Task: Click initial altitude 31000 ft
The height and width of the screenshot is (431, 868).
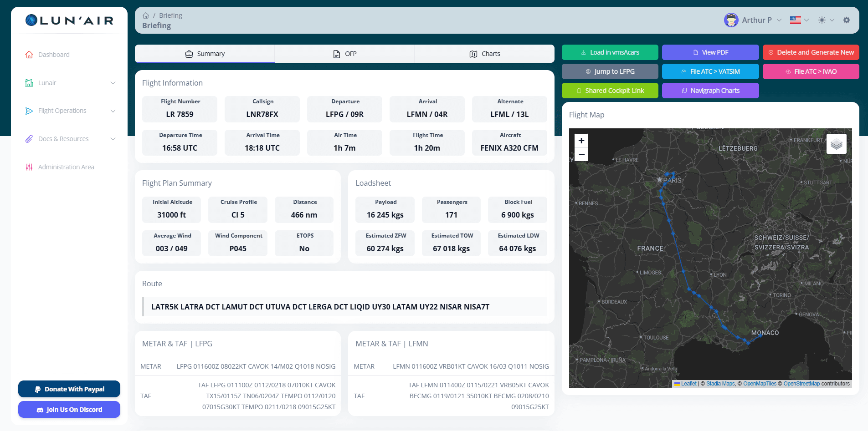Action: [171, 215]
